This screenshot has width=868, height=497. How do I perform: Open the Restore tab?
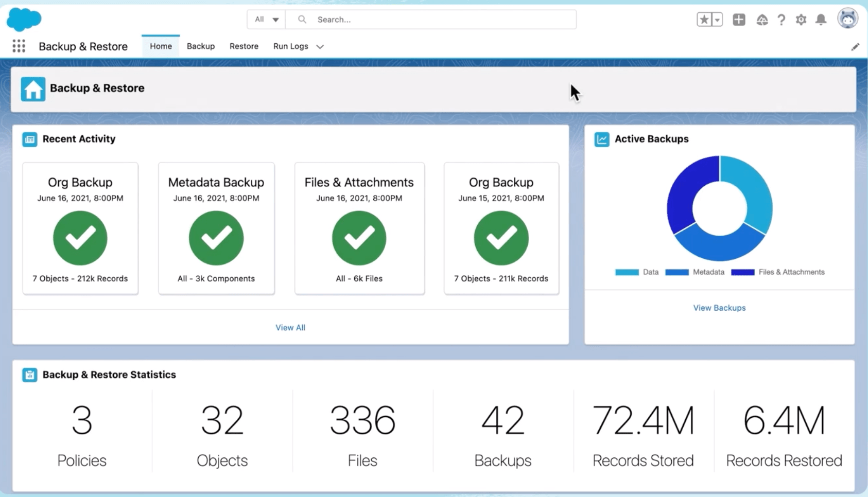click(244, 46)
